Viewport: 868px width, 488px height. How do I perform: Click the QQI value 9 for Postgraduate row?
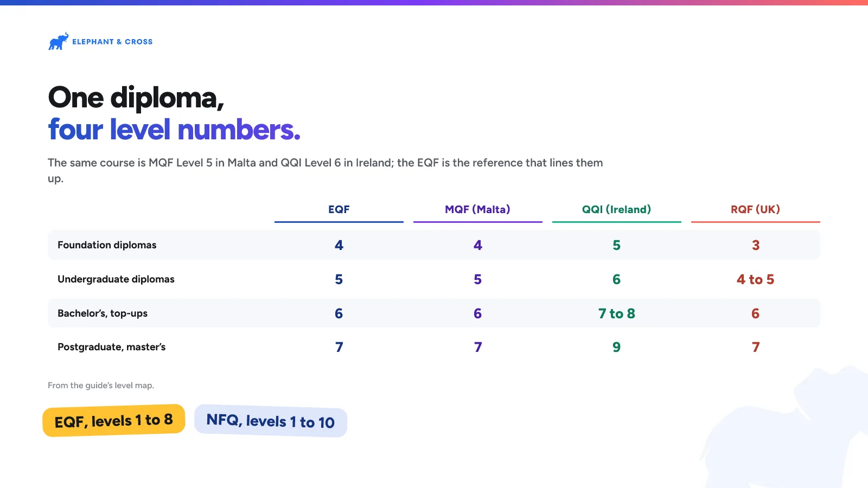(617, 347)
